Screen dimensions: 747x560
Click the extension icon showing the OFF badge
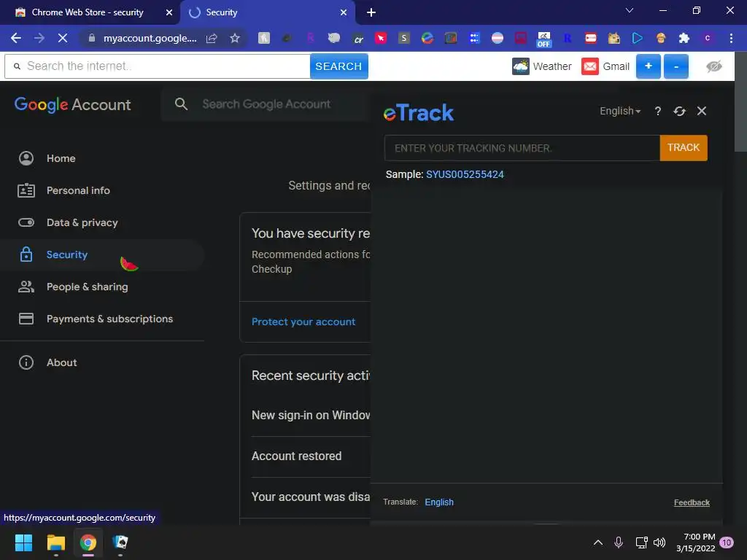coord(543,39)
